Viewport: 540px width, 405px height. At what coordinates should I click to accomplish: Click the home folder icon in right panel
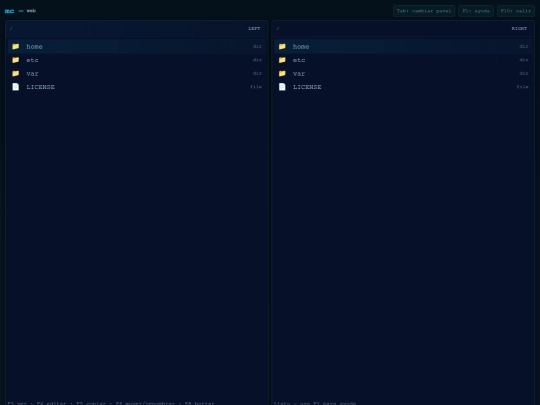click(282, 46)
